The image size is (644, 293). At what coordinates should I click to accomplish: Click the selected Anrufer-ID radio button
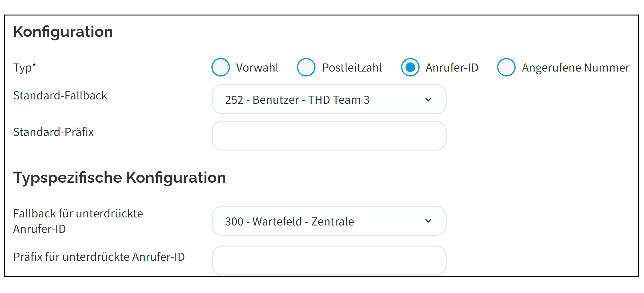pos(410,67)
